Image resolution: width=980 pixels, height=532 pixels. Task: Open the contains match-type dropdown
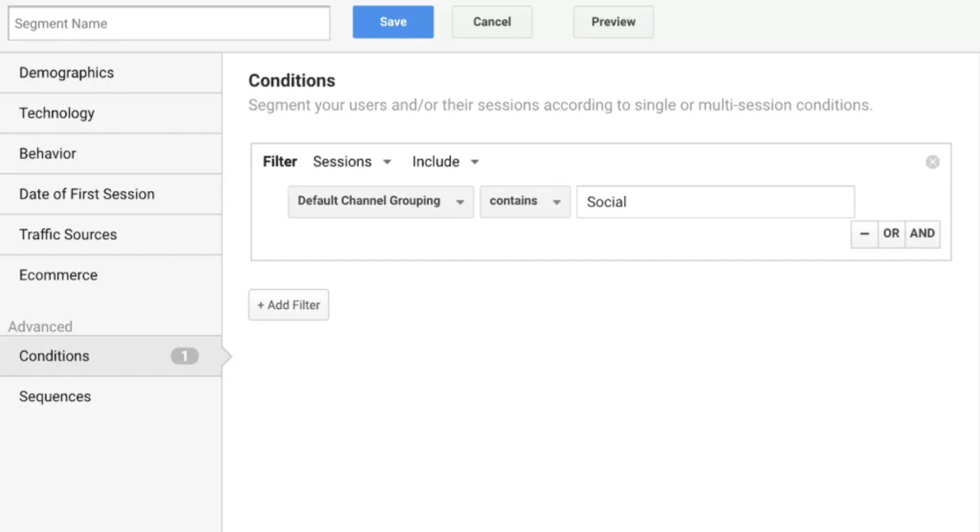[525, 201]
